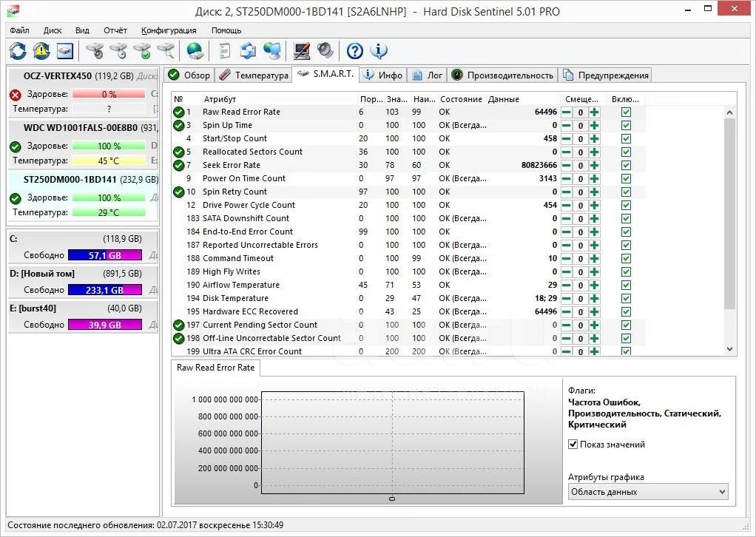
Task: Click the C: free space bar showing 57,1 GB
Action: (x=105, y=255)
